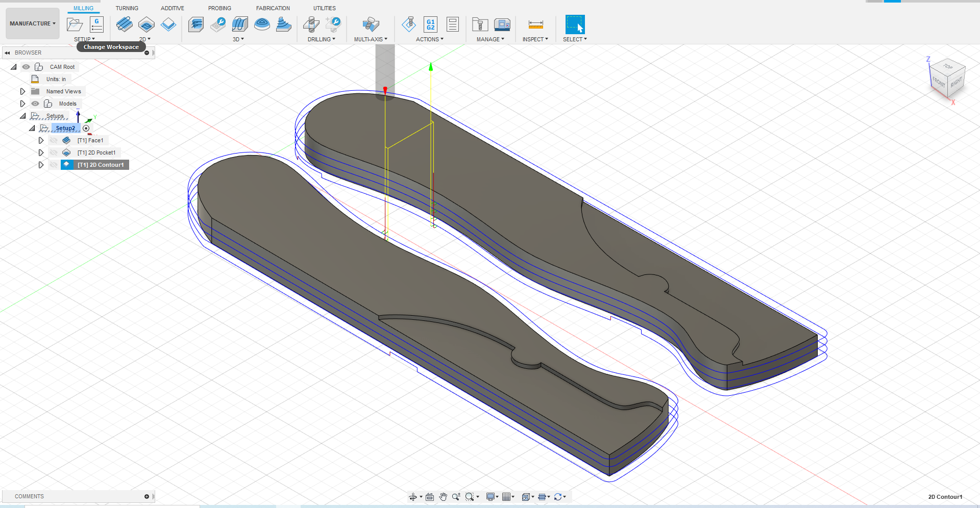Open the Machine Library icon
The image size is (980, 508).
click(502, 24)
